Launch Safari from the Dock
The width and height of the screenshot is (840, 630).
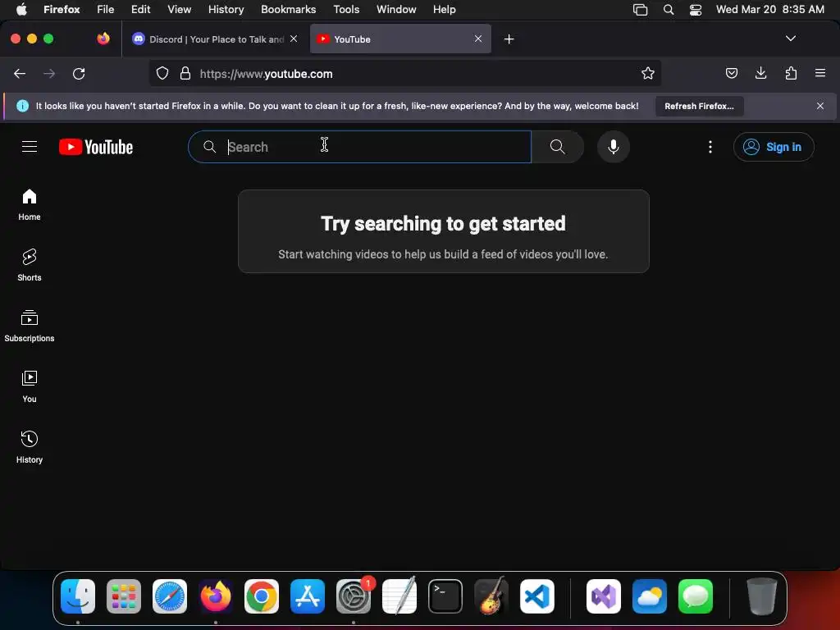tap(170, 596)
